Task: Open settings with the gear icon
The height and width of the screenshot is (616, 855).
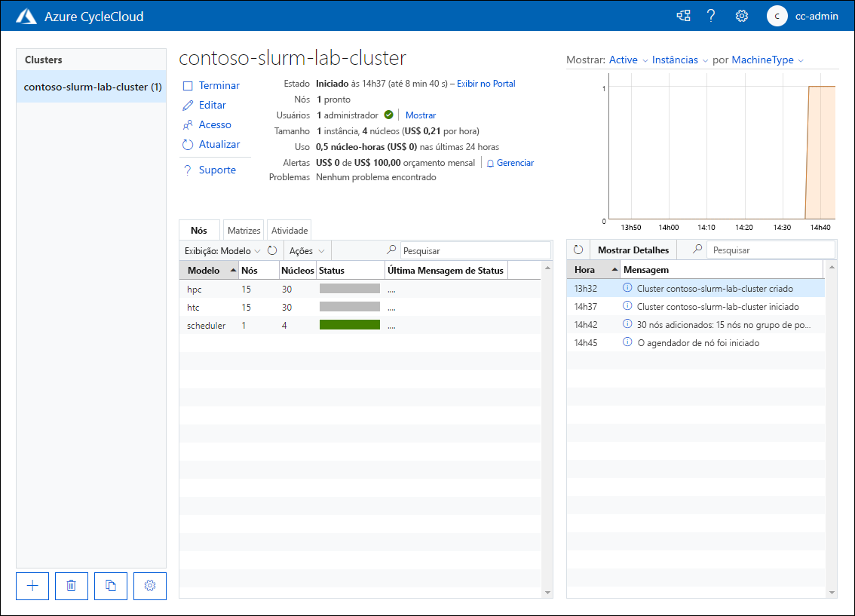Action: 741,15
